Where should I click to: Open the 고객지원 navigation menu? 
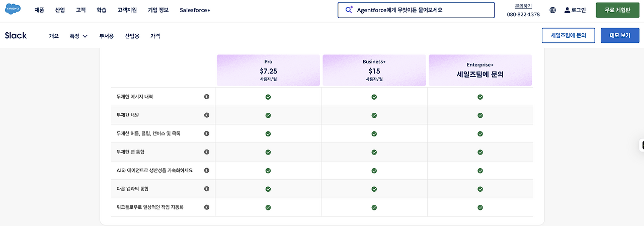126,10
